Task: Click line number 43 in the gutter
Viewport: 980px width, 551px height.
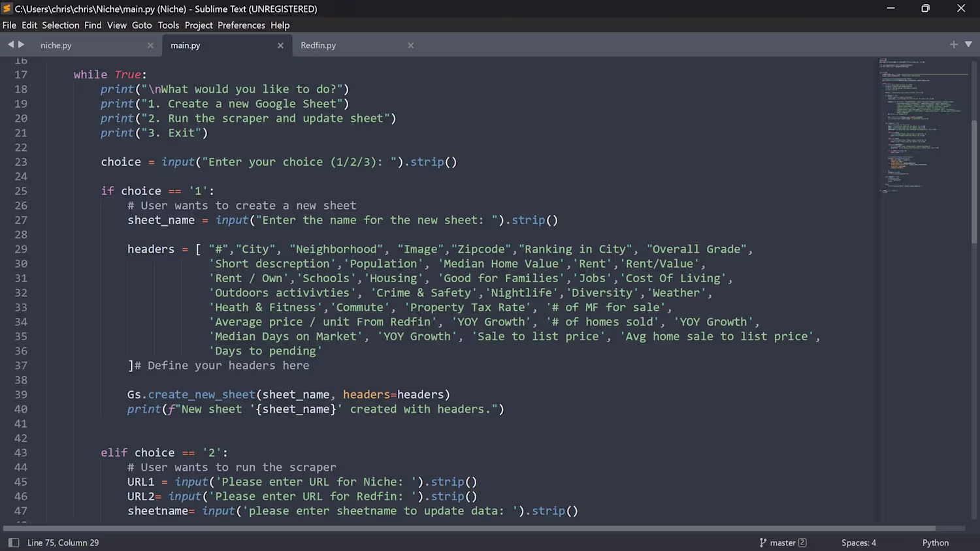Action: point(21,452)
